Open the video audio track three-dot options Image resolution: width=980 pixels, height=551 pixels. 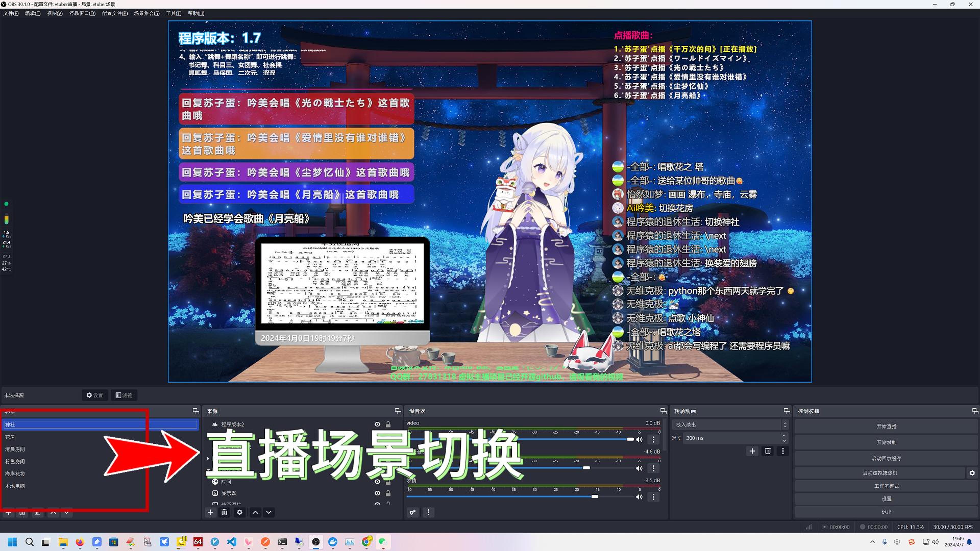654,439
